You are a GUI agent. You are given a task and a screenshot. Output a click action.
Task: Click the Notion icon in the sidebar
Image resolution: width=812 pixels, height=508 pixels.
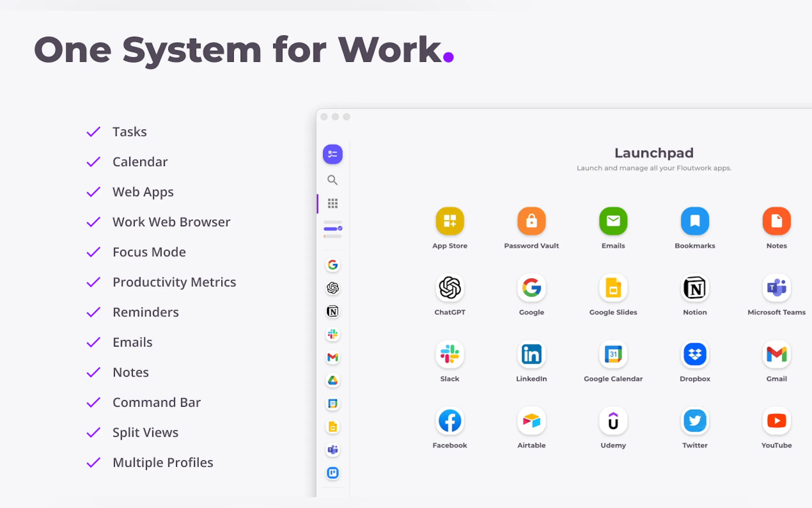[x=332, y=312]
